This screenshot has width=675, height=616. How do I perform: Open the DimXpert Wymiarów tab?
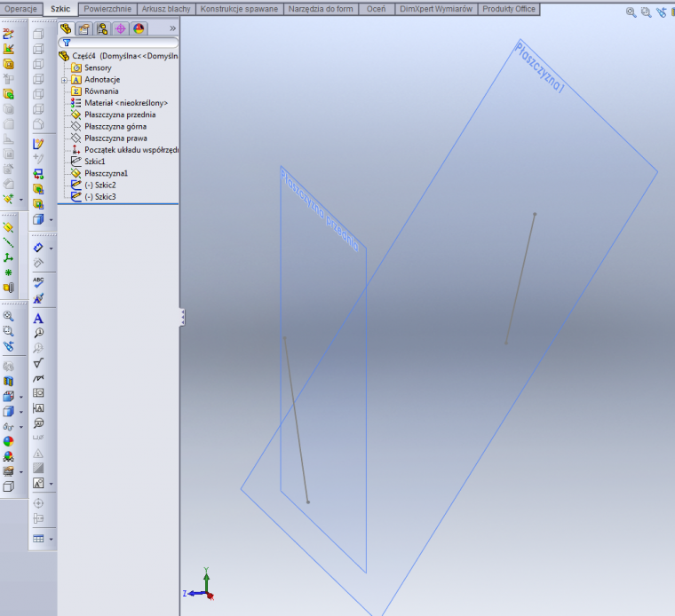point(436,9)
